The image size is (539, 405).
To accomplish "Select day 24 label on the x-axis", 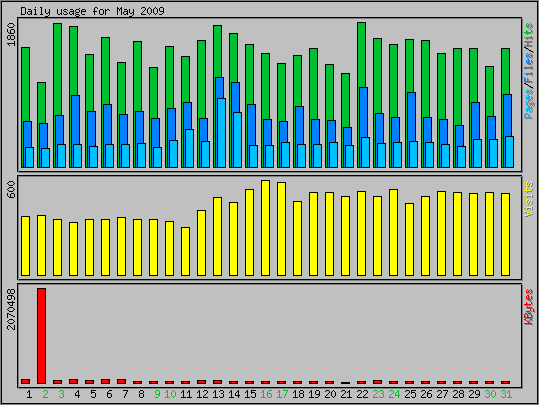I will 394,394.
